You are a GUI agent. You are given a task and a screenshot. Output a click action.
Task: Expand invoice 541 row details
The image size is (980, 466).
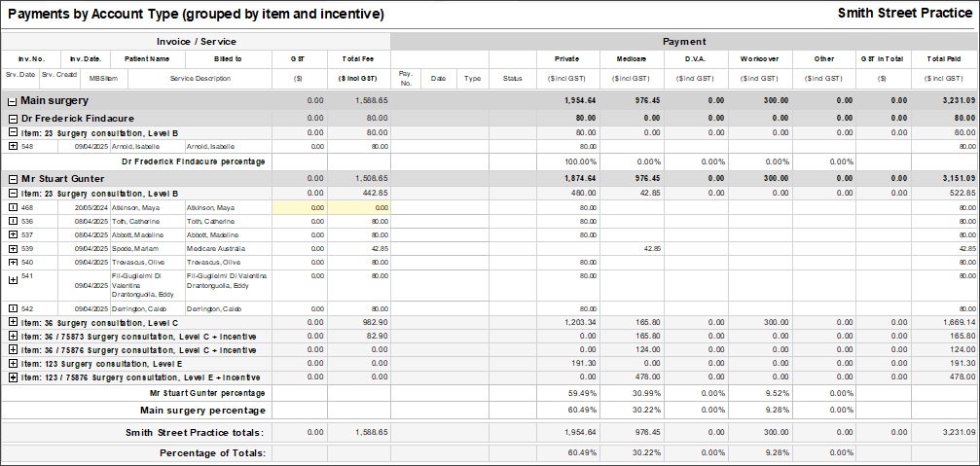[12, 280]
